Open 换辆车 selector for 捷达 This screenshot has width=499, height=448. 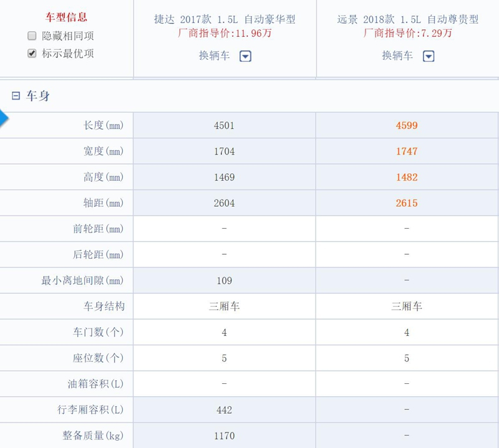point(215,56)
